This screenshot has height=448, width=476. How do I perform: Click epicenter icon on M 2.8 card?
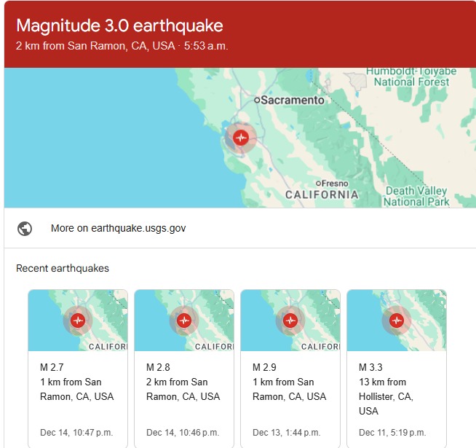click(184, 320)
